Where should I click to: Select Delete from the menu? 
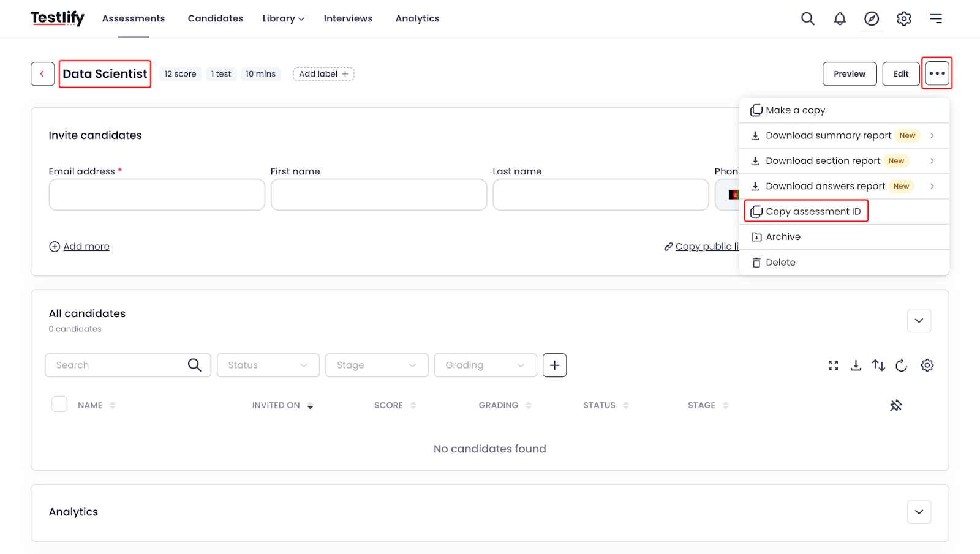(844, 263)
